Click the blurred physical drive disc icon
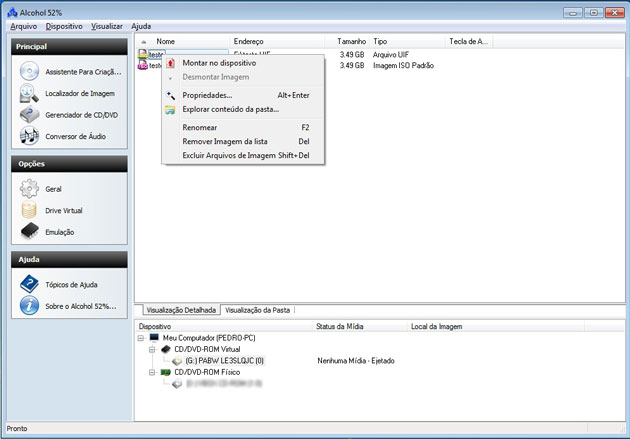The image size is (630, 439). pyautogui.click(x=177, y=384)
